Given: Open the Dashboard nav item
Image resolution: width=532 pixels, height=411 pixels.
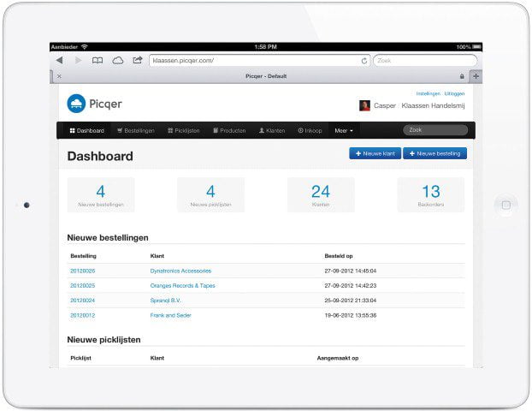Looking at the screenshot, I should (87, 130).
